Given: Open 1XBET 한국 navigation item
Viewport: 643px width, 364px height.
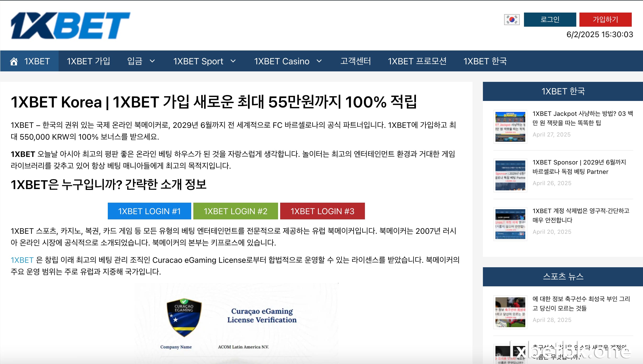Looking at the screenshot, I should tap(485, 61).
